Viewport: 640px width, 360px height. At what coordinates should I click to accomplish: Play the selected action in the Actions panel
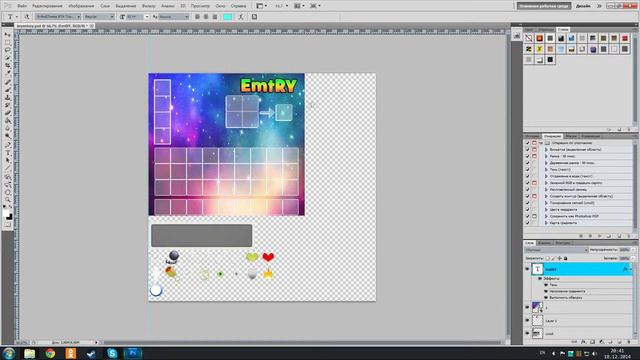(x=600, y=236)
